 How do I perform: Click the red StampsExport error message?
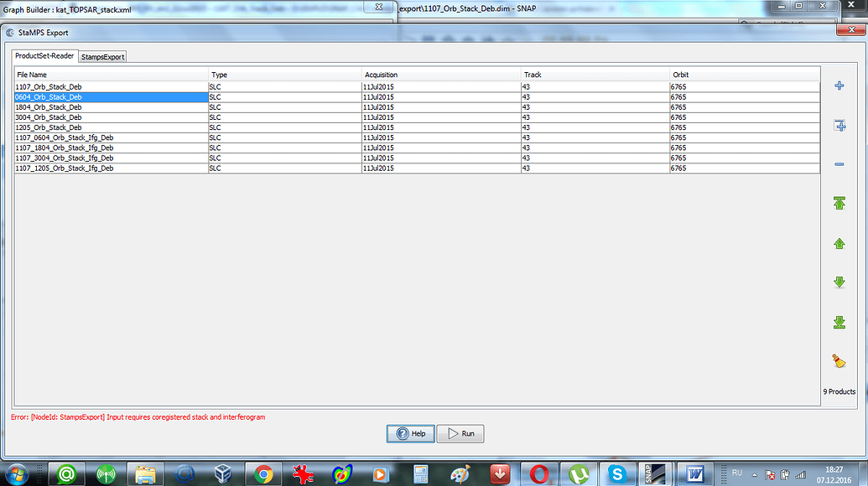pyautogui.click(x=138, y=417)
